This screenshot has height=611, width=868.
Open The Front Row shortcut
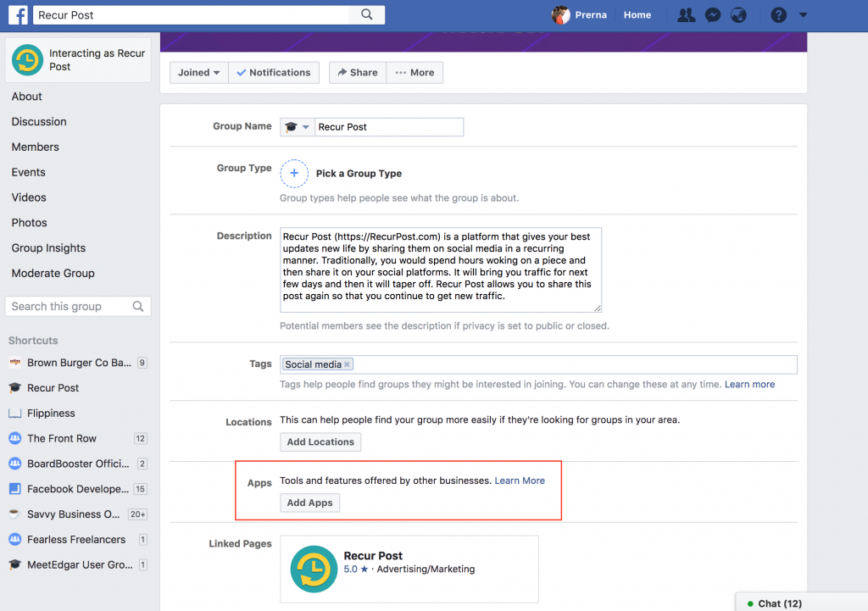[61, 438]
